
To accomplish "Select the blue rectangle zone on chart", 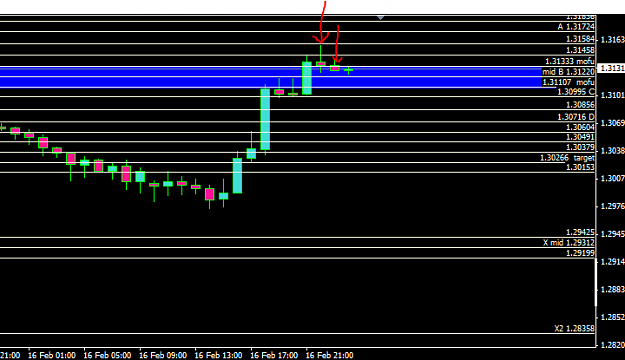I will click(x=271, y=77).
